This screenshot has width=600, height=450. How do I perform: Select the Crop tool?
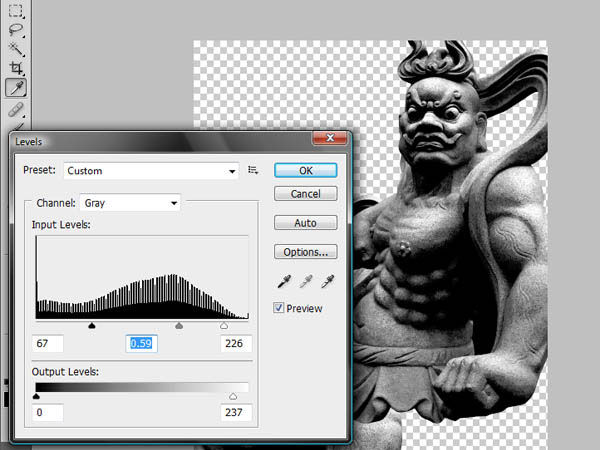(16, 68)
